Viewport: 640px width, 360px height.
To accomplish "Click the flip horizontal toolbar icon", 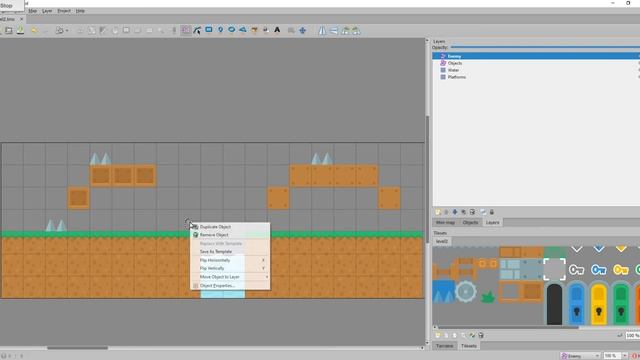I will (322, 30).
